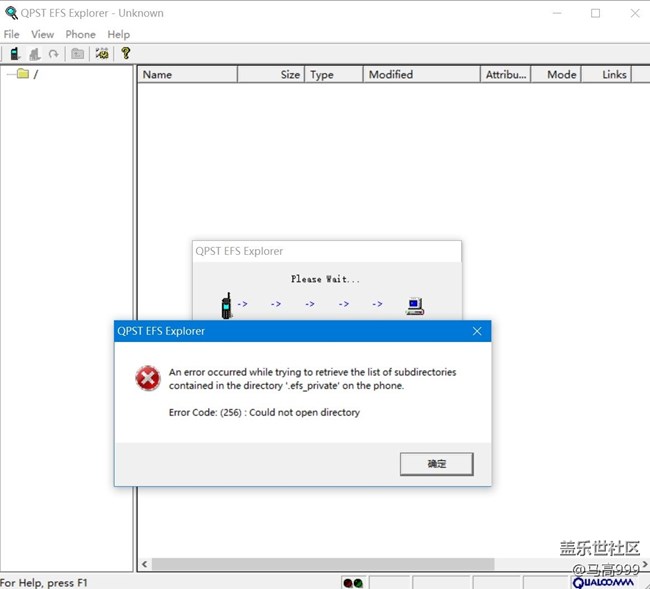The height and width of the screenshot is (589, 650).
Task: Click the red error icon in dialog
Action: pos(147,378)
